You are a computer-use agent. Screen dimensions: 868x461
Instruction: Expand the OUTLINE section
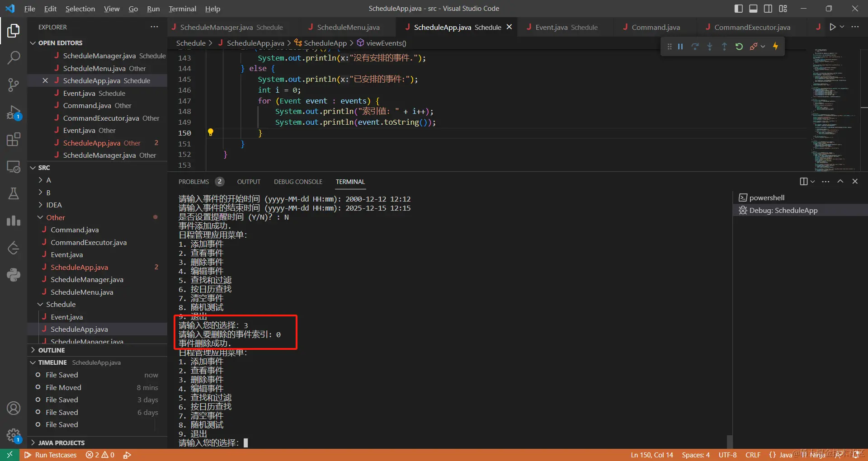(x=97, y=350)
